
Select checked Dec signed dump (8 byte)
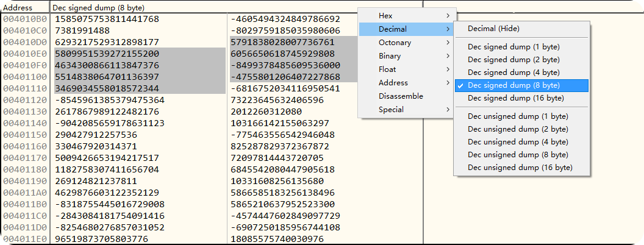point(521,85)
